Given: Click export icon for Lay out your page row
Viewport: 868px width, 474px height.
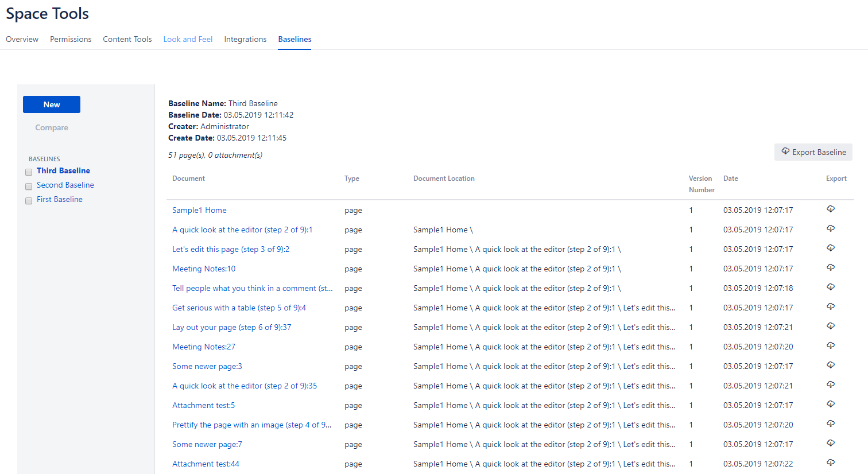Looking at the screenshot, I should (830, 327).
